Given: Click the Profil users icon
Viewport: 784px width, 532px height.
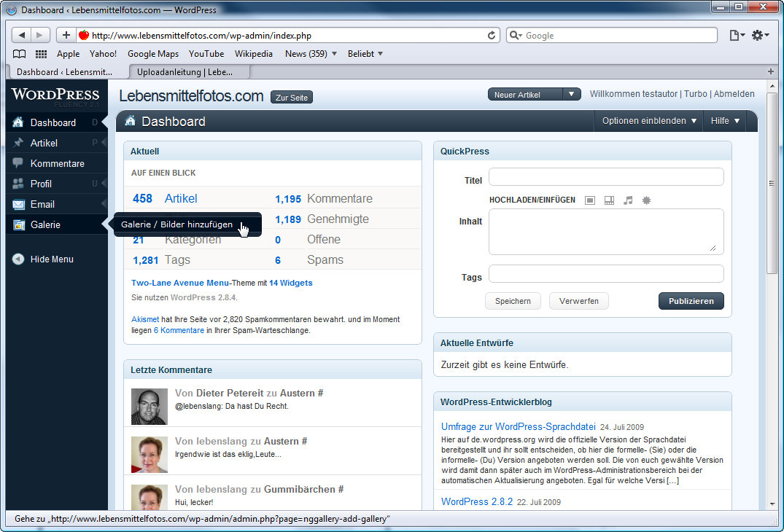Looking at the screenshot, I should (18, 184).
